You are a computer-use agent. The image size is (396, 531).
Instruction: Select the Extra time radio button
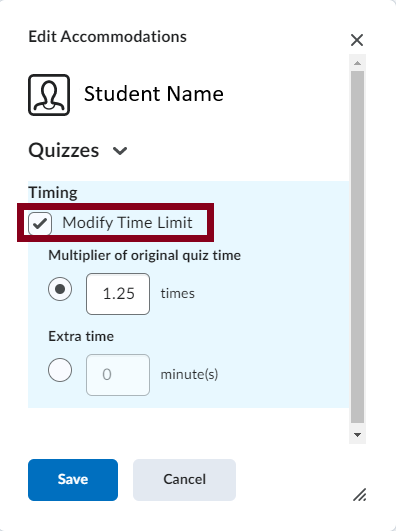[x=60, y=370]
